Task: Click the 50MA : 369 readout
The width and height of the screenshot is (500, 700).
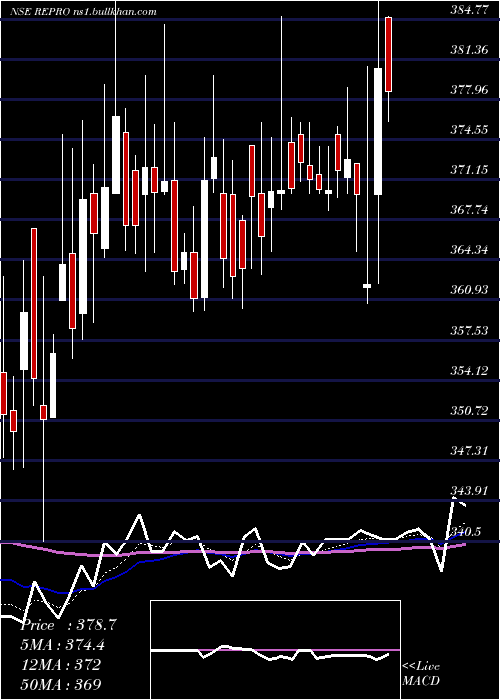Action: pyautogui.click(x=61, y=684)
